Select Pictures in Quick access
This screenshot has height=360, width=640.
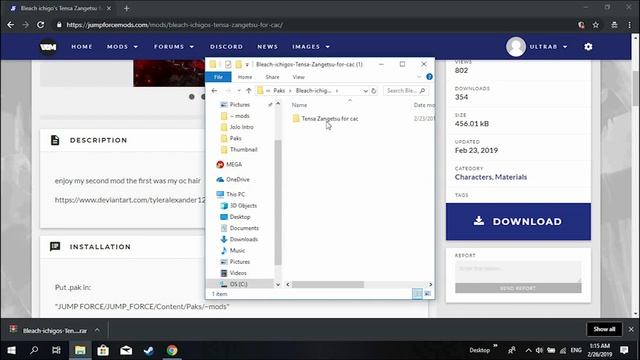[239, 105]
